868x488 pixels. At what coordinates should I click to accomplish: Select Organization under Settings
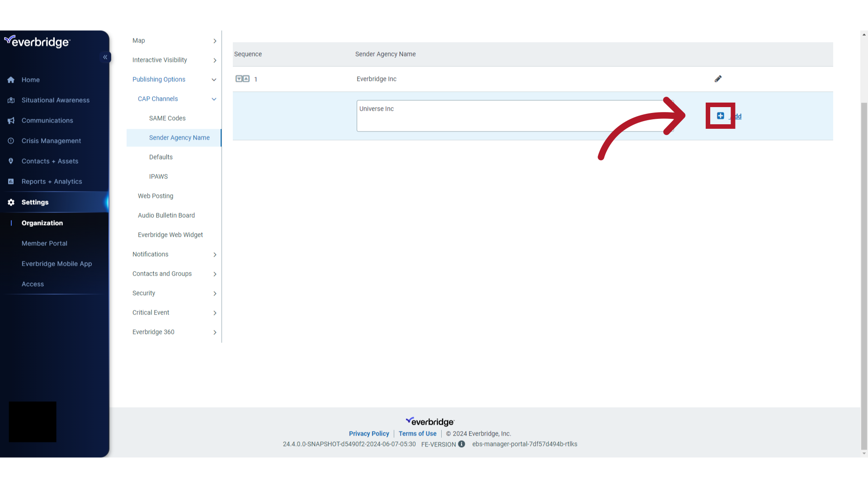coord(42,223)
